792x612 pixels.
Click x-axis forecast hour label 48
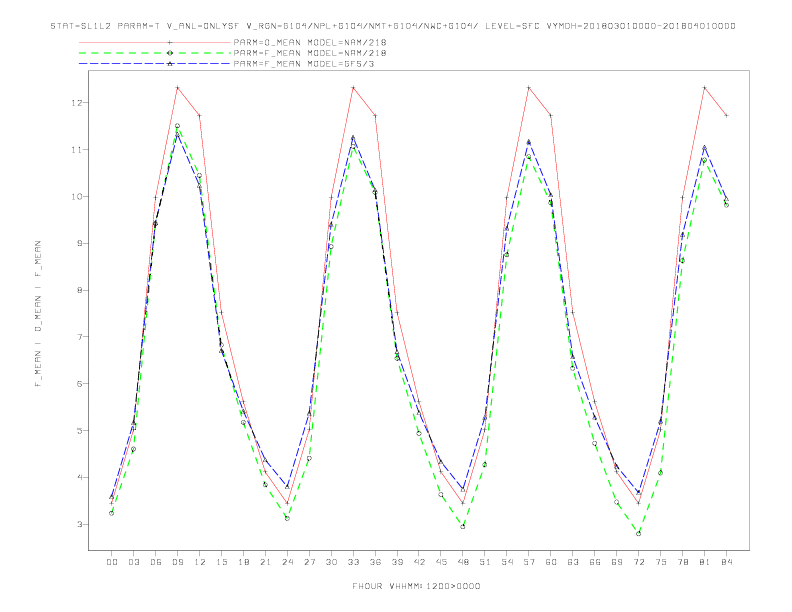point(463,562)
